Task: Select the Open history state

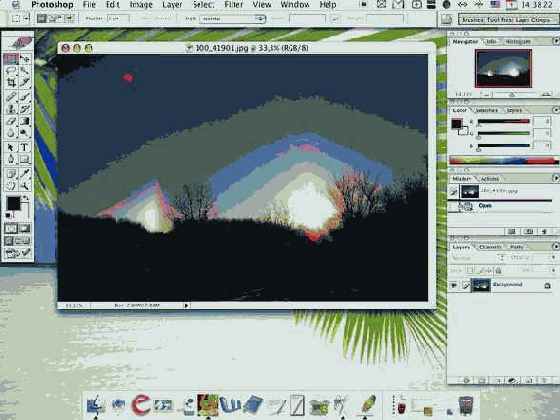Action: click(500, 206)
